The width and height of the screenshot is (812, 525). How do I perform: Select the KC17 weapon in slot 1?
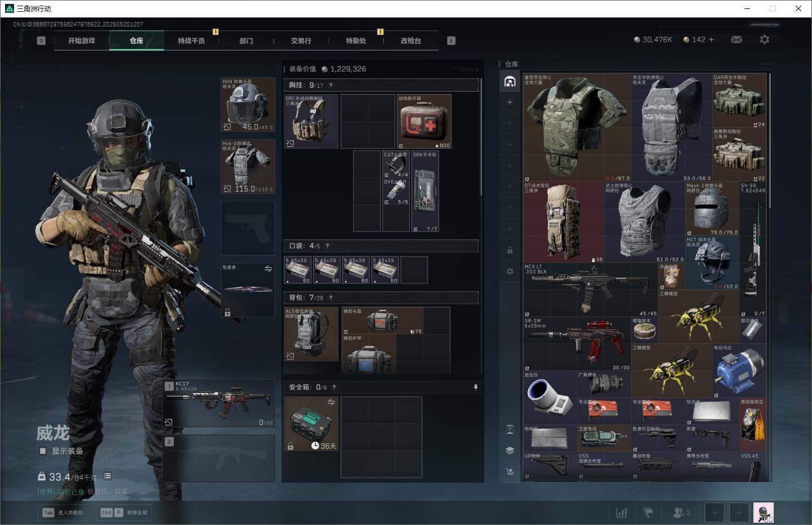click(x=219, y=403)
